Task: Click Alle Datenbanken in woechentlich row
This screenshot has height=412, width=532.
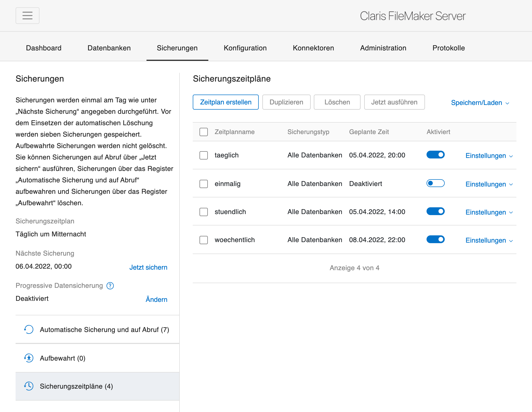Action: tap(315, 240)
